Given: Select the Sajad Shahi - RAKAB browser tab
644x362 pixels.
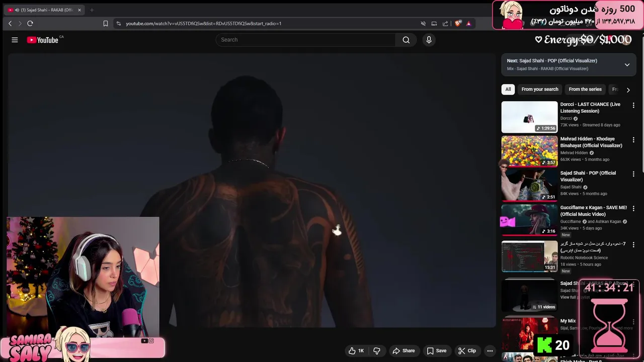Looking at the screenshot, I should pyautogui.click(x=44, y=10).
